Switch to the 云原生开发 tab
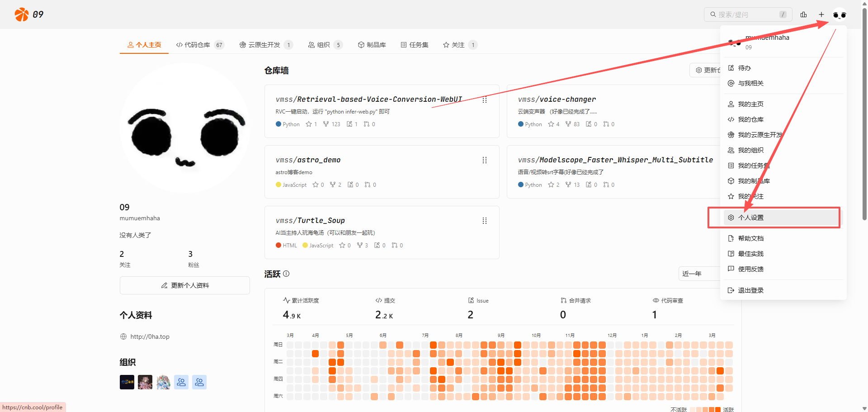868x412 pixels. (x=264, y=45)
